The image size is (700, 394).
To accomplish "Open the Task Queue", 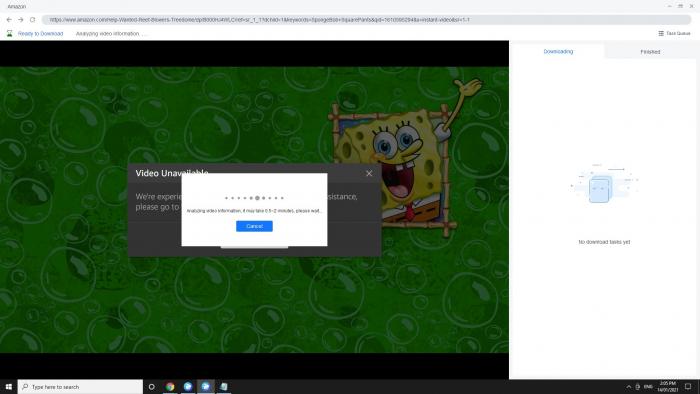I will [674, 33].
